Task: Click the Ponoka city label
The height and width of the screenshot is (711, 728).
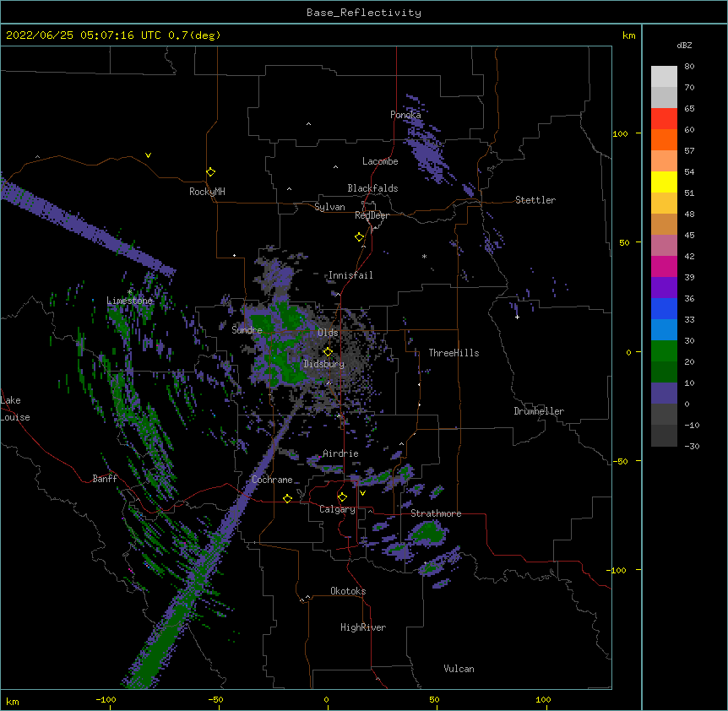Action: coord(405,115)
